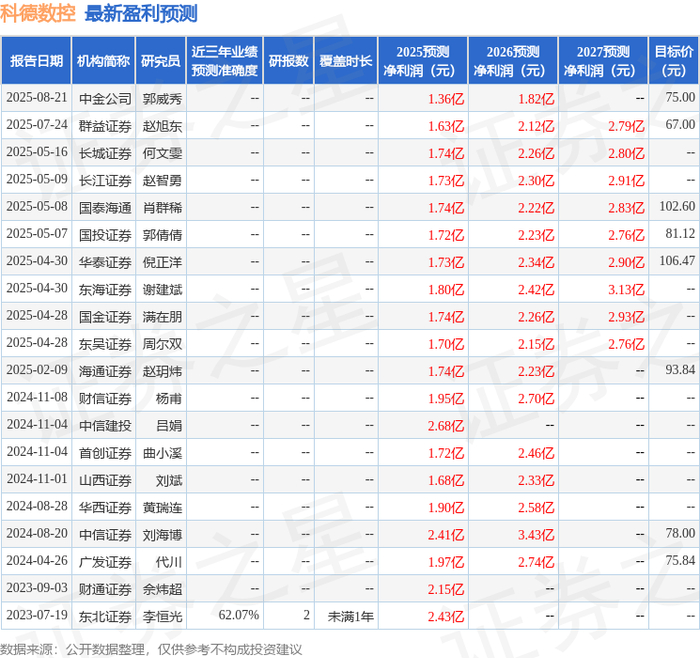This screenshot has width=700, height=658.
Task: Click target price 75.84
Action: (680, 560)
